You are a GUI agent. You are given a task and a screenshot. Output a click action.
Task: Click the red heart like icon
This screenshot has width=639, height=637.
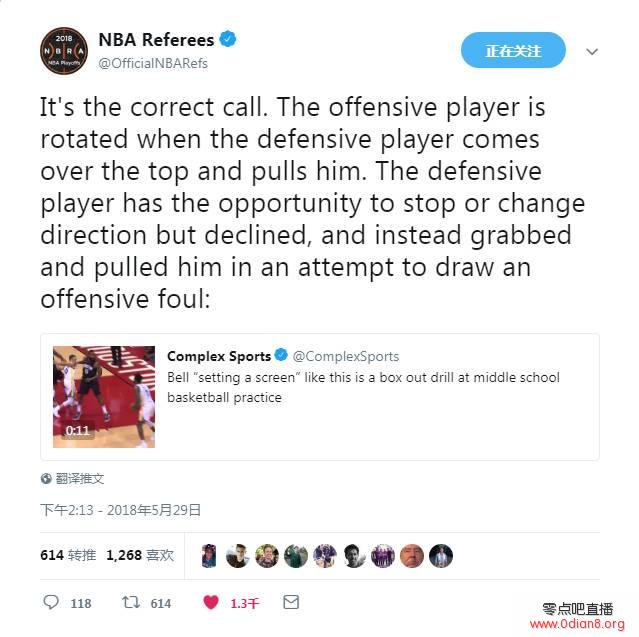(x=211, y=602)
